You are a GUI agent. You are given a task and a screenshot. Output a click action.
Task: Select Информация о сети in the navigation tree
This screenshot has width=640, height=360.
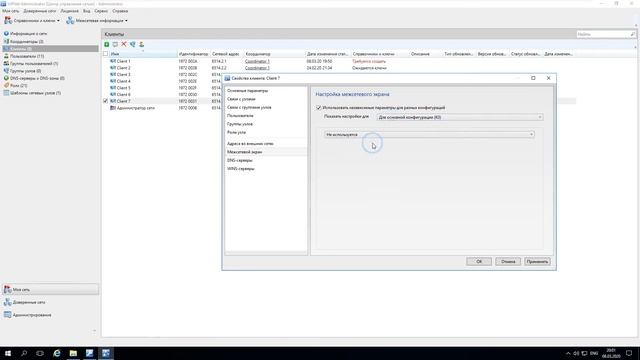[x=28, y=33]
